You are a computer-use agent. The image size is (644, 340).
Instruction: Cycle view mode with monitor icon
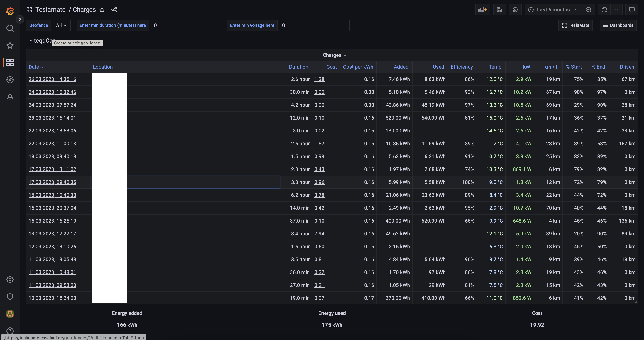631,10
